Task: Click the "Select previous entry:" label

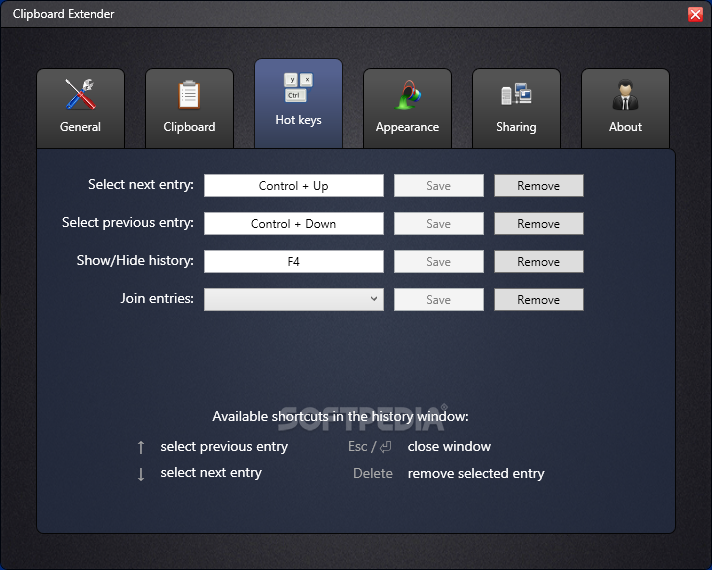Action: (x=128, y=223)
